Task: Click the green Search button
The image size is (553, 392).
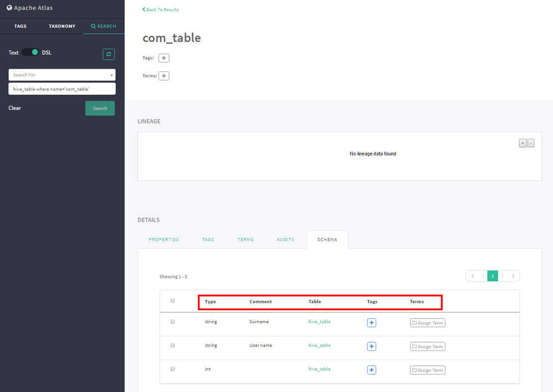Action: coord(100,108)
